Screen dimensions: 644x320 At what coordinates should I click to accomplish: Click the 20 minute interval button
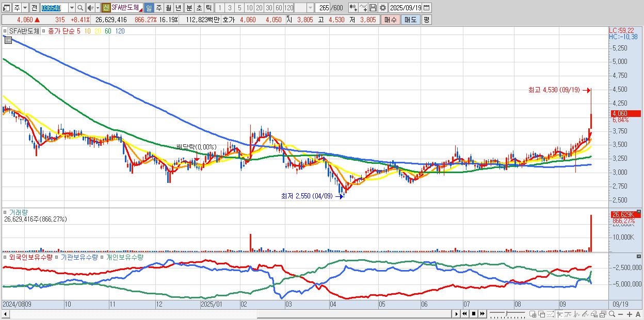(x=259, y=8)
